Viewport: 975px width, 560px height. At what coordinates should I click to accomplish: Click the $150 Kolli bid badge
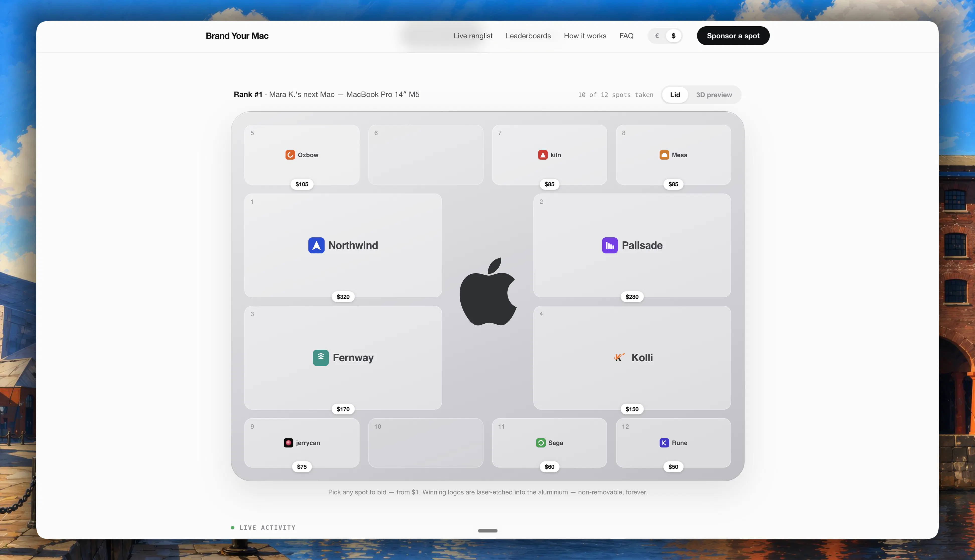632,409
